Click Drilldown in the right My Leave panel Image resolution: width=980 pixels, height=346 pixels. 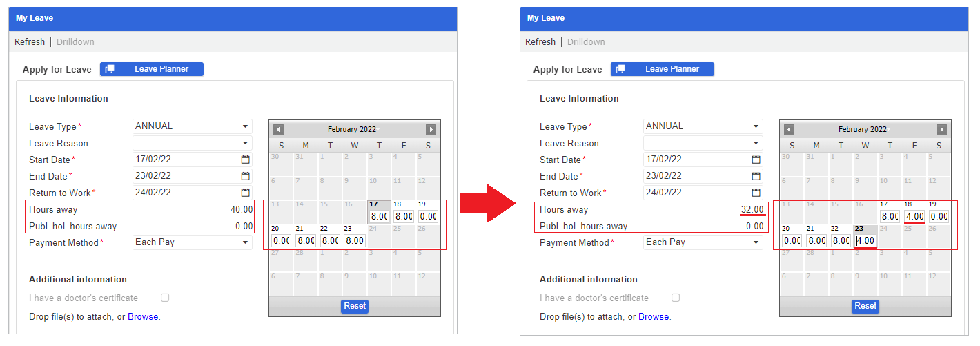(586, 42)
